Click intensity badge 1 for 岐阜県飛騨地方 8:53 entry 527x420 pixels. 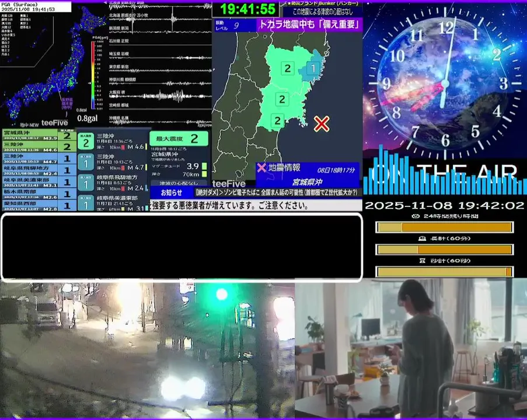point(86,183)
